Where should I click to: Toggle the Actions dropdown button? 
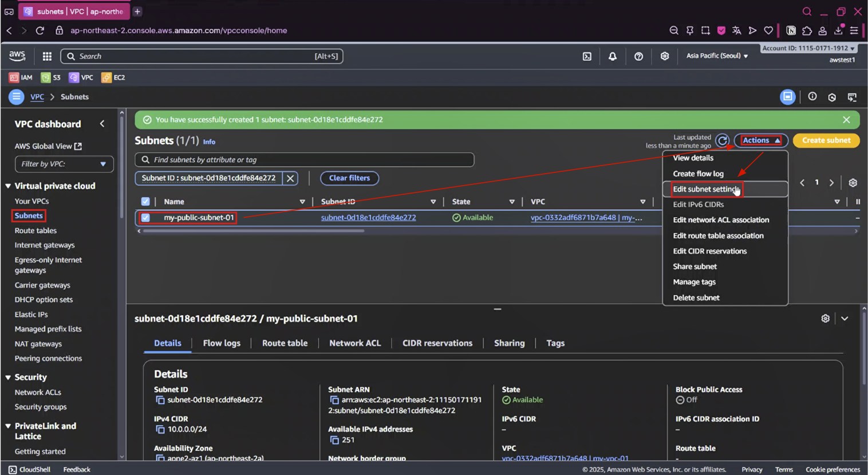(761, 140)
